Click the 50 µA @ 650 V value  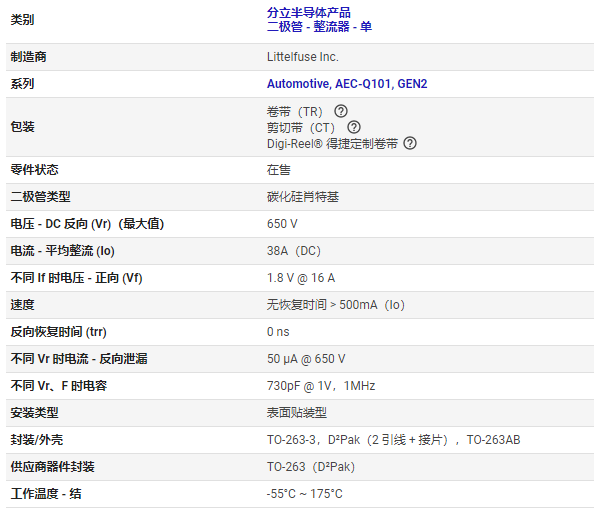coord(306,359)
